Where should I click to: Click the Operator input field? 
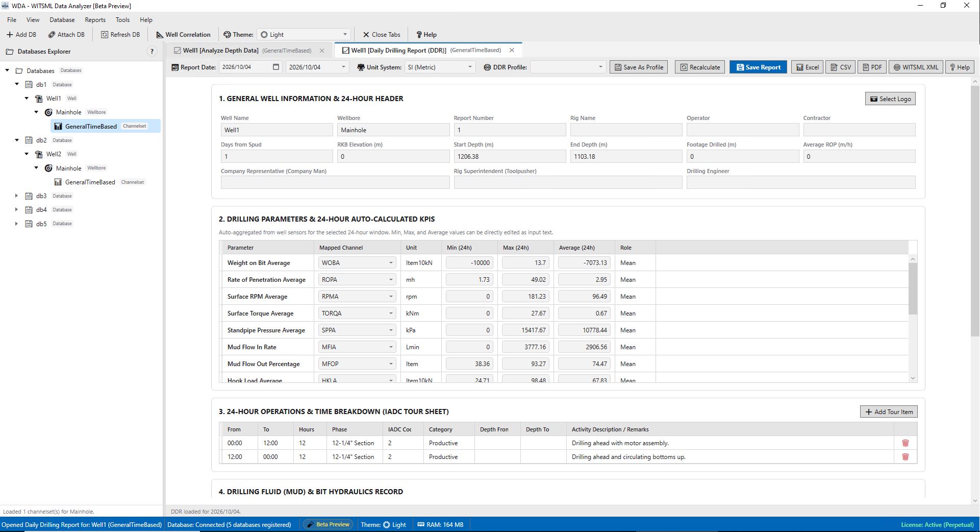[742, 130]
